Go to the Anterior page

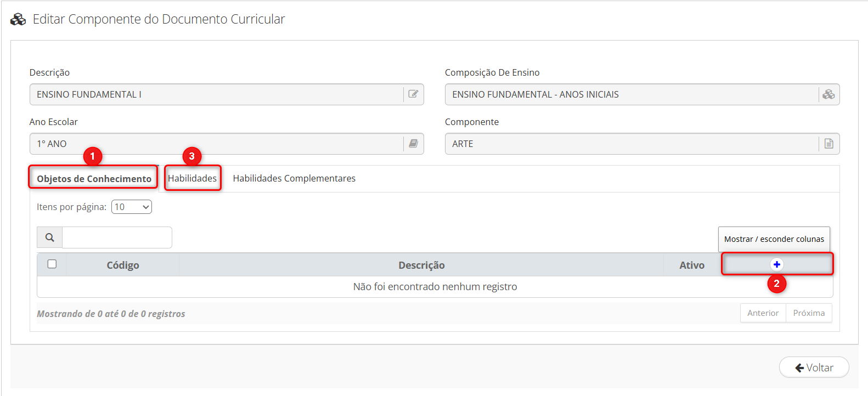763,313
